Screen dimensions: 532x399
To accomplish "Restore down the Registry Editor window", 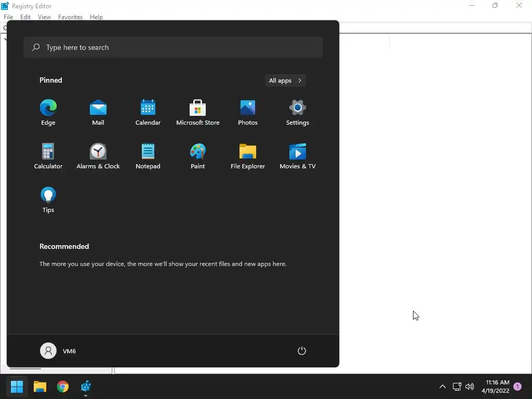I will (x=495, y=5).
